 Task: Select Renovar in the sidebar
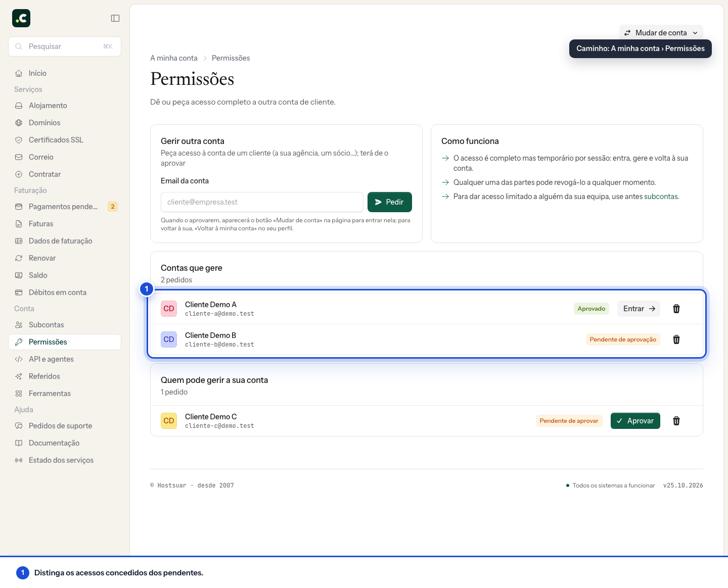pyautogui.click(x=65, y=258)
